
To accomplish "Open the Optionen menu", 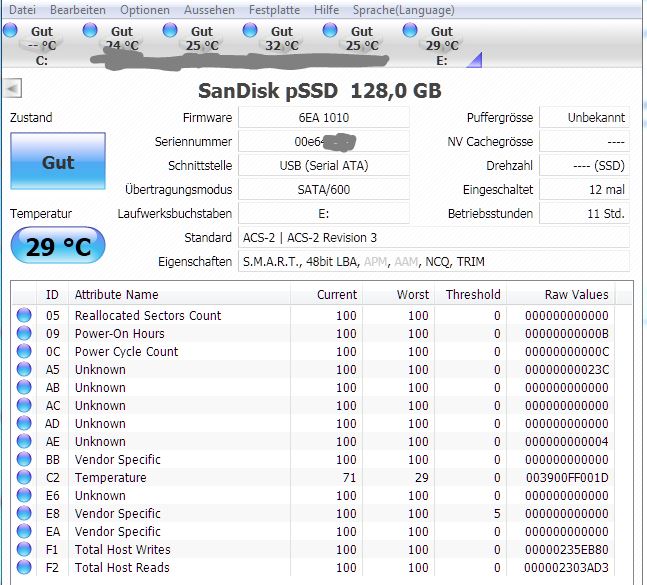I will point(145,10).
